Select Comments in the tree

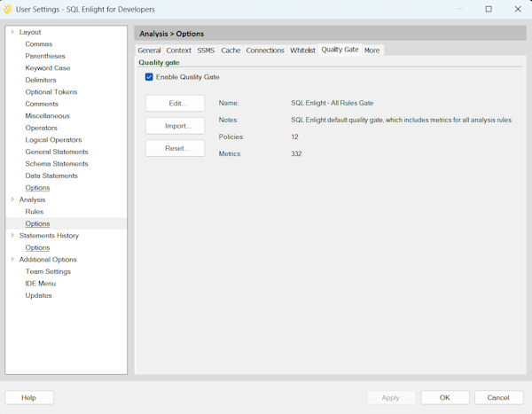pos(42,104)
